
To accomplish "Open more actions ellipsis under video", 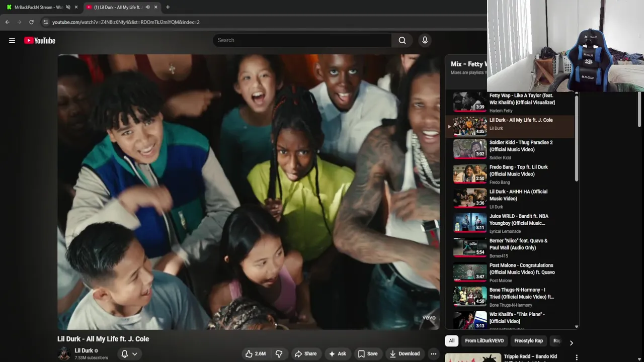I will tap(433, 354).
